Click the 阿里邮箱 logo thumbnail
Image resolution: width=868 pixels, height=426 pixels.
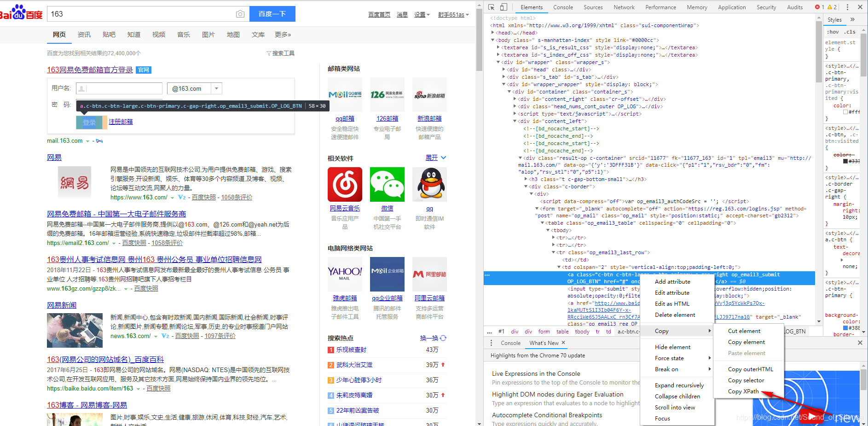[429, 274]
